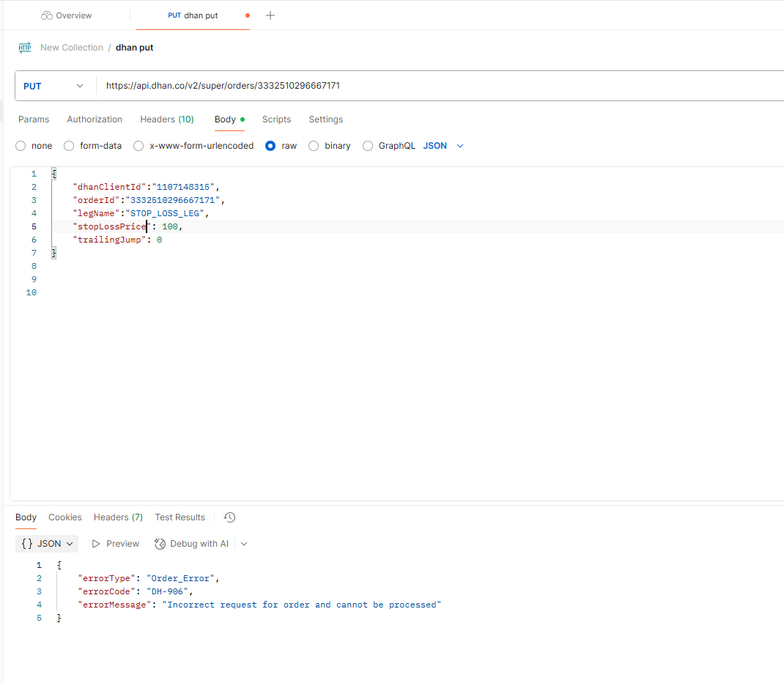Click the Overview tab icon
Viewport: 784px width, 683px height.
pos(47,15)
